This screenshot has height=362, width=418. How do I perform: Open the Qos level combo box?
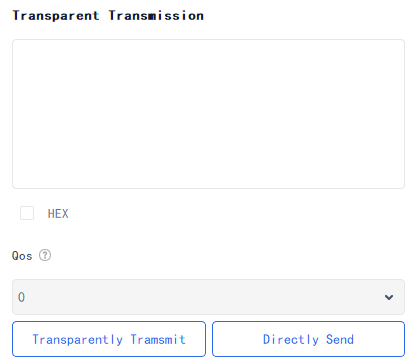pyautogui.click(x=208, y=297)
